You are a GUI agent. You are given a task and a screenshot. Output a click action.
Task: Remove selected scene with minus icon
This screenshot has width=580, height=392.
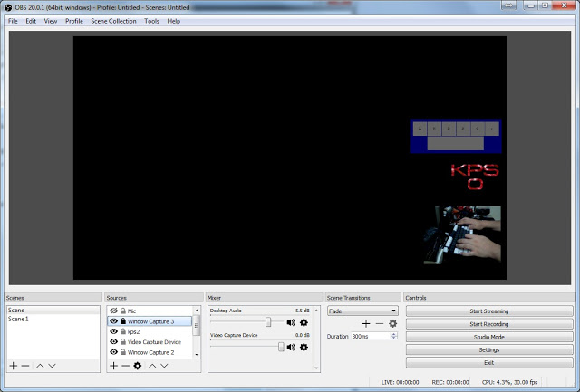(x=25, y=366)
